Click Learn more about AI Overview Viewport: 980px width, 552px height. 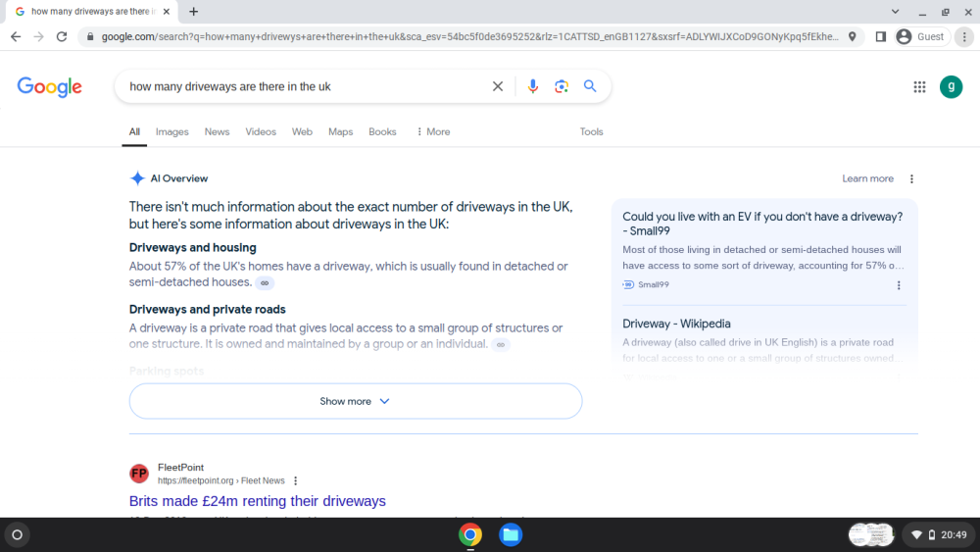tap(867, 178)
